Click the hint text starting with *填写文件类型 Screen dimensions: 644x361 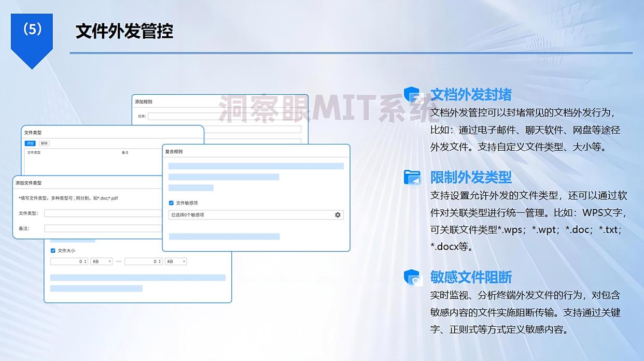68,198
